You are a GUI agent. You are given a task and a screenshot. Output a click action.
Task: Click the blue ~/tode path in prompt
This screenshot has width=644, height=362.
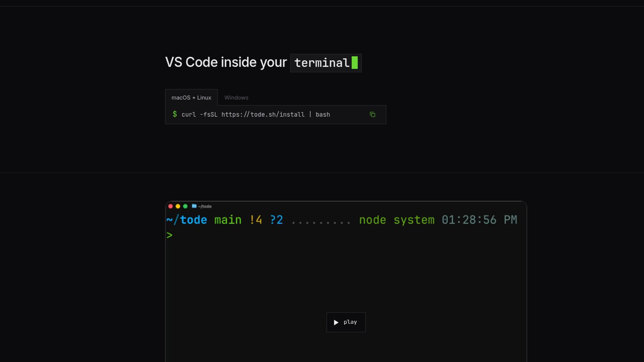(x=187, y=220)
